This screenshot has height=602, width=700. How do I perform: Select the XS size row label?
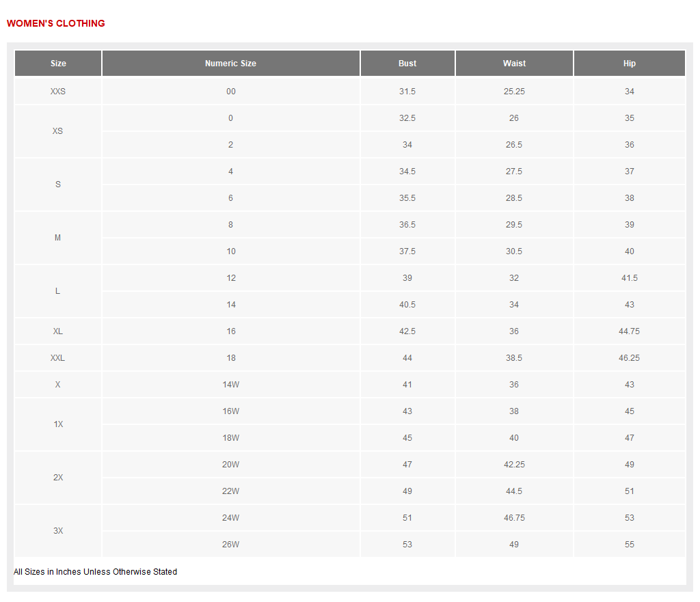[x=57, y=131]
